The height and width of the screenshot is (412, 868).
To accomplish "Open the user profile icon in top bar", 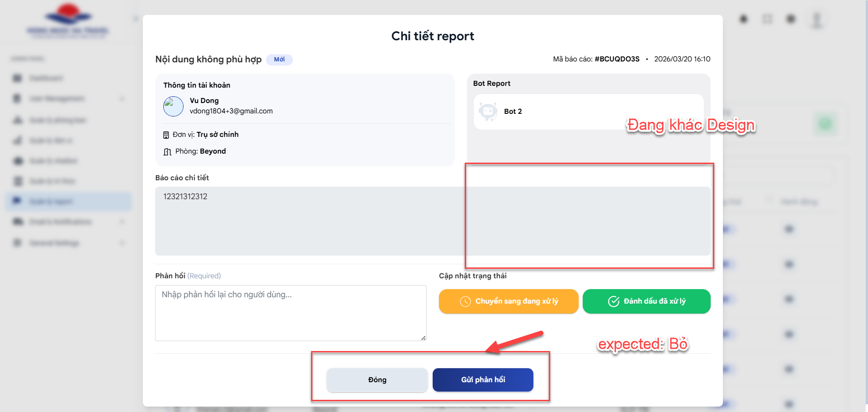I will click(816, 19).
